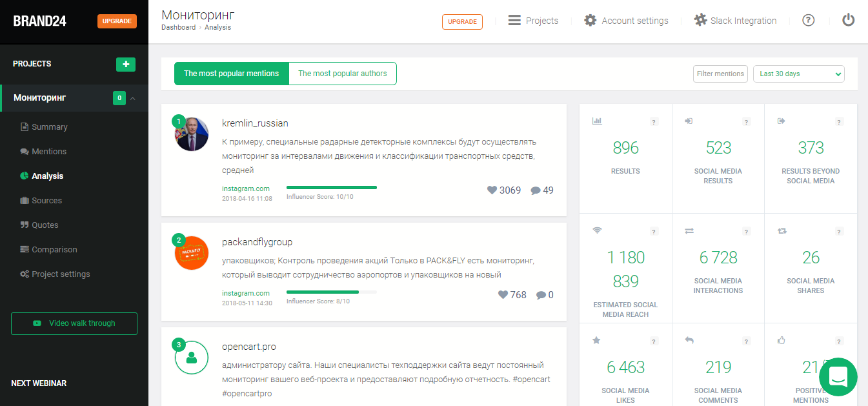Click the comment icon on packandflygroup mention
The width and height of the screenshot is (868, 406).
[x=541, y=295]
